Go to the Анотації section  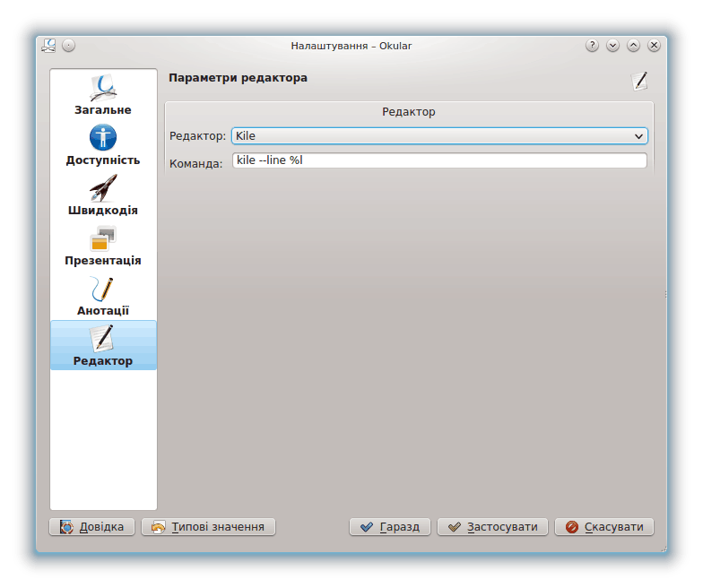coord(103,296)
